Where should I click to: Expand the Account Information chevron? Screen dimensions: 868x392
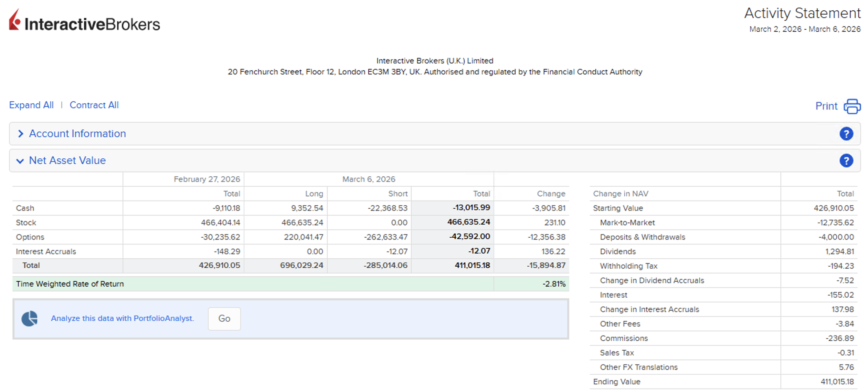[x=21, y=134]
